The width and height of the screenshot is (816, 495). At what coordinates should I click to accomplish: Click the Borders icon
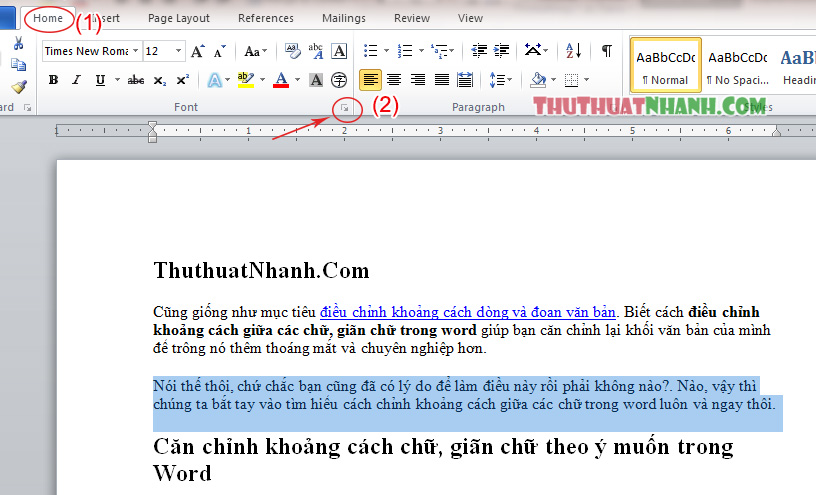[571, 80]
